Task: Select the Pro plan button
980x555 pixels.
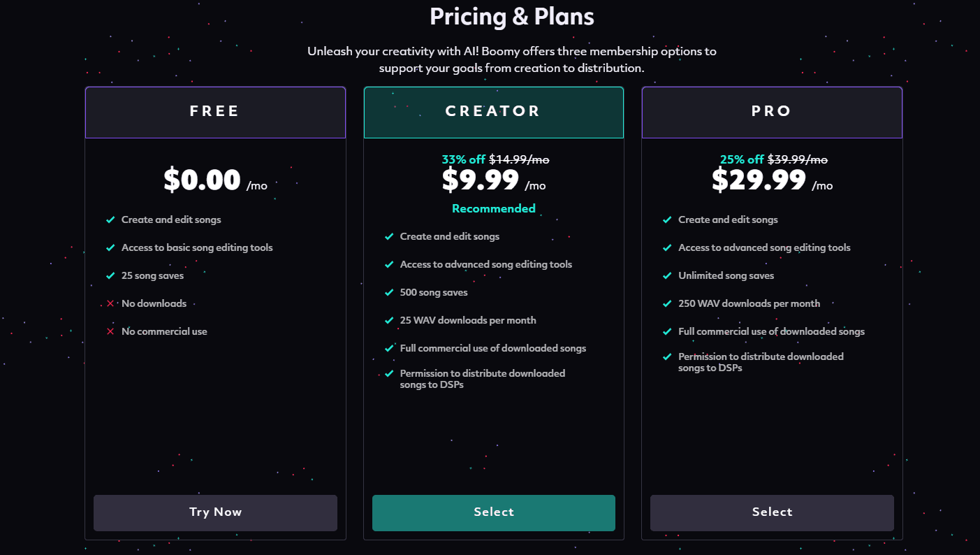Action: click(772, 512)
